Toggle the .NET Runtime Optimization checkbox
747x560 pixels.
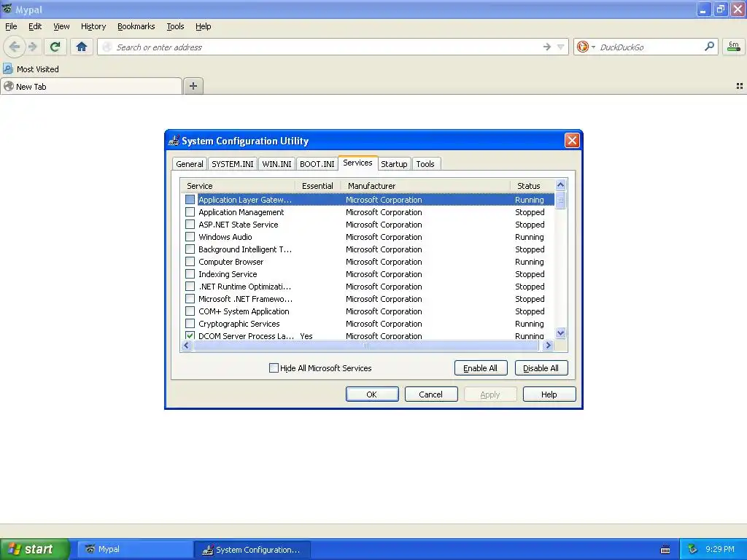(190, 286)
